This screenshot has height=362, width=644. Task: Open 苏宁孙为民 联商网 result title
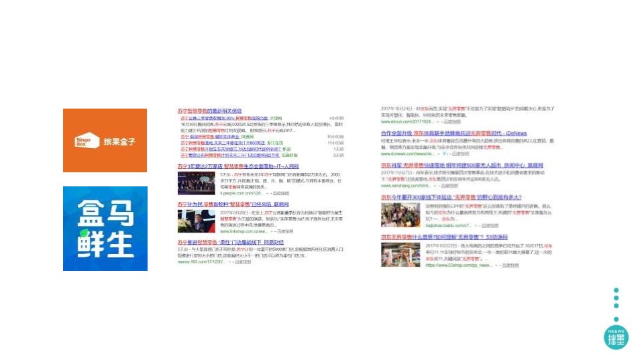click(x=233, y=204)
